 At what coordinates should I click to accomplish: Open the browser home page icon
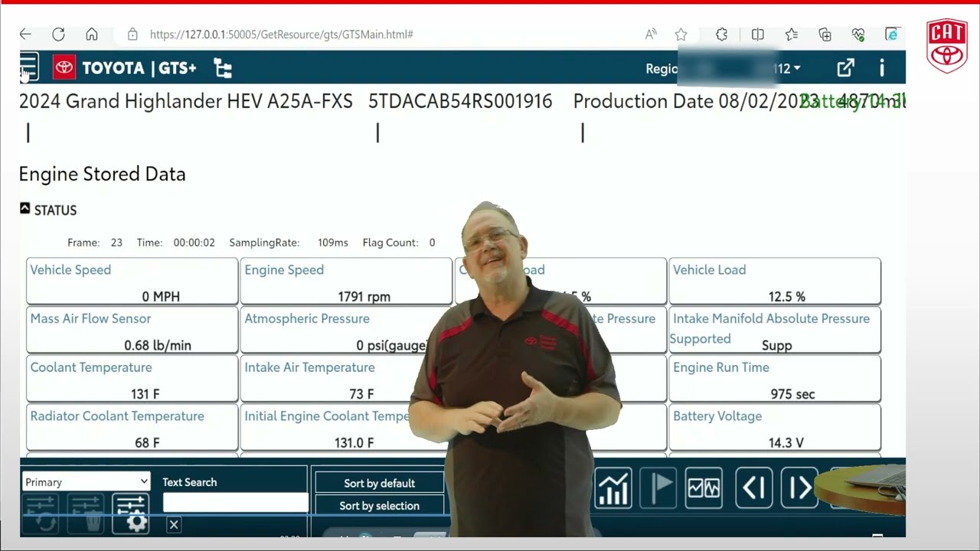[x=92, y=34]
